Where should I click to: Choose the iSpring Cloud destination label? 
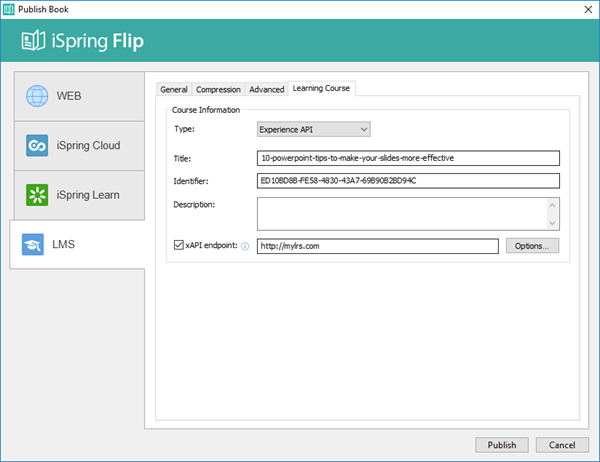pyautogui.click(x=88, y=145)
